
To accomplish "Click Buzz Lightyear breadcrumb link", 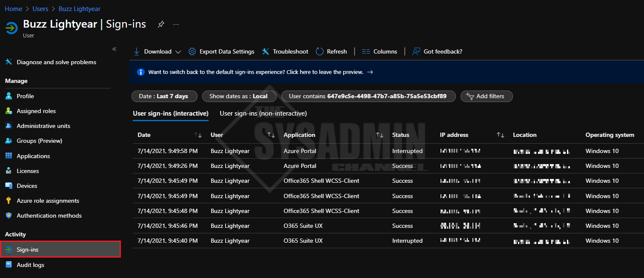I will coord(80,9).
